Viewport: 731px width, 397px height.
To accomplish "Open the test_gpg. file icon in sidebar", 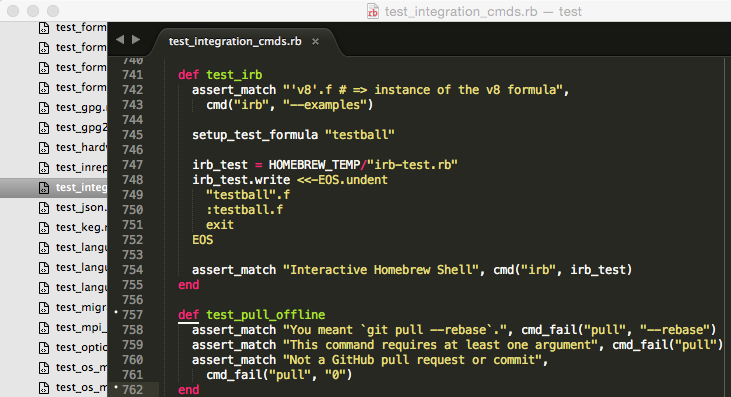I will tap(44, 108).
